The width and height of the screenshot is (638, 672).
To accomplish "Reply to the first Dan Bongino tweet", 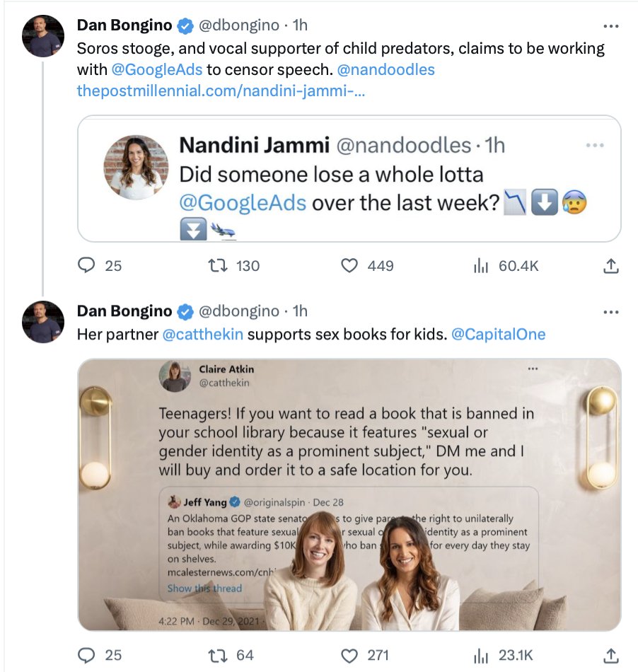I will [86, 265].
